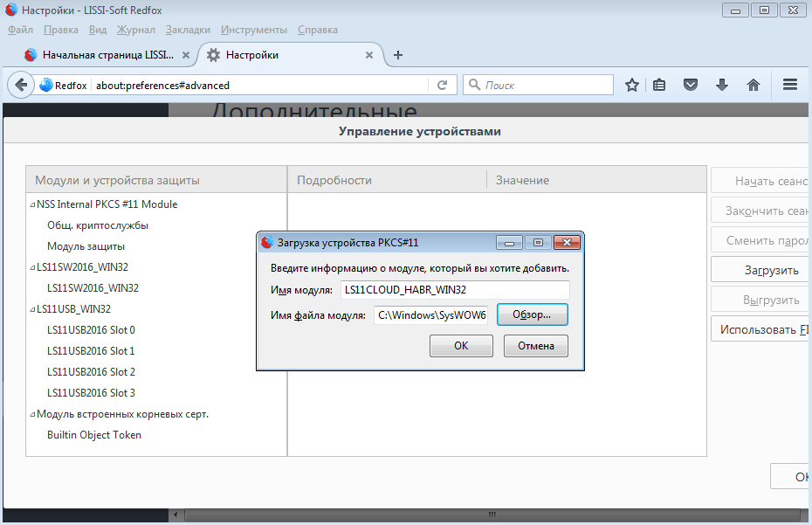Click the Обзор... browse button
The width and height of the screenshot is (812, 525).
533,314
